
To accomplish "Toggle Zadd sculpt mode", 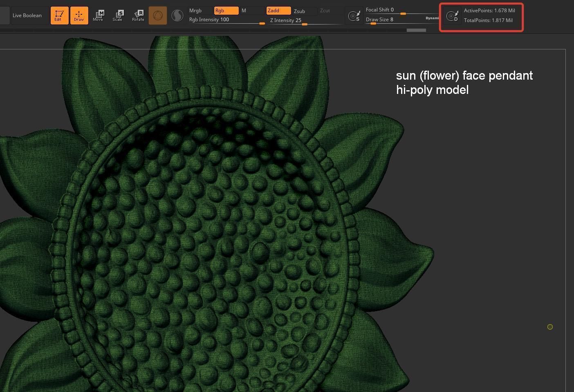I will coord(279,11).
